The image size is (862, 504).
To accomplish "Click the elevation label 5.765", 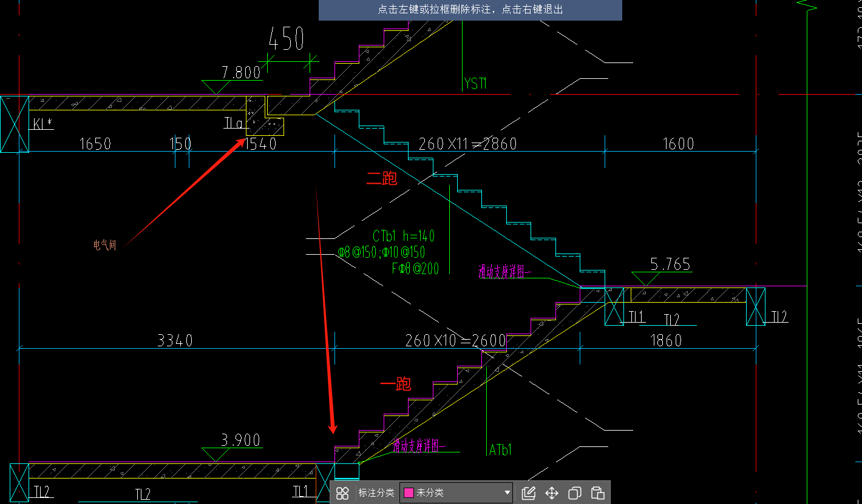I will click(670, 264).
